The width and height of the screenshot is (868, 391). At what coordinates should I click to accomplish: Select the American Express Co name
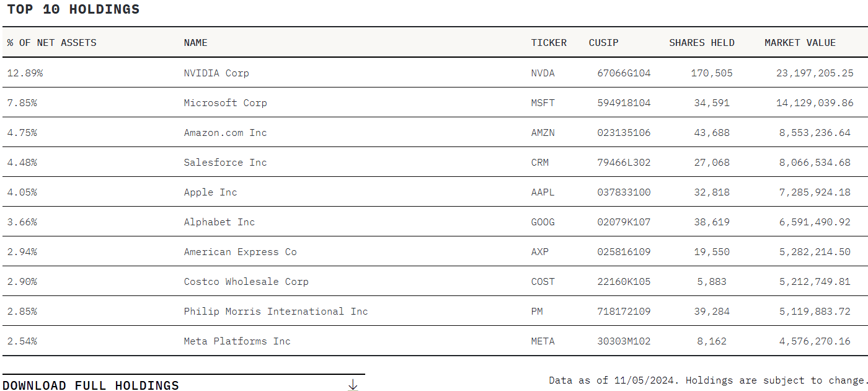tap(240, 252)
